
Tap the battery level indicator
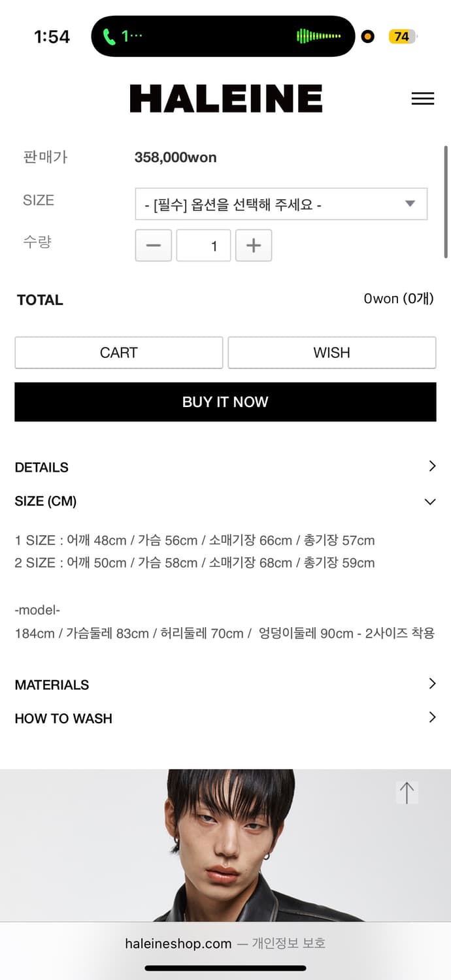coord(402,37)
